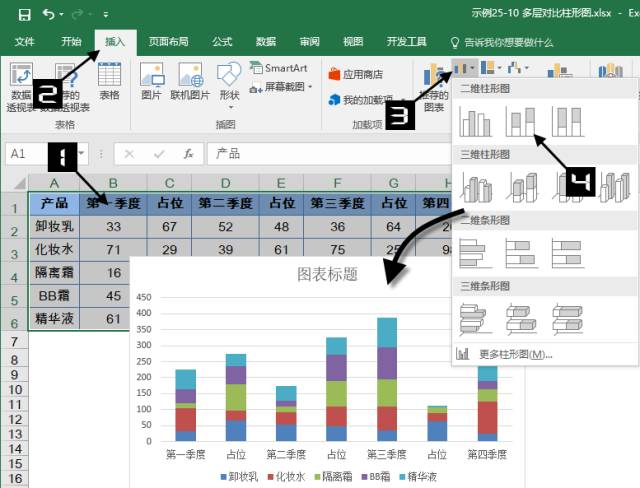Choose the 2-D stacked bar chart
This screenshot has width=640, height=488.
(521, 253)
